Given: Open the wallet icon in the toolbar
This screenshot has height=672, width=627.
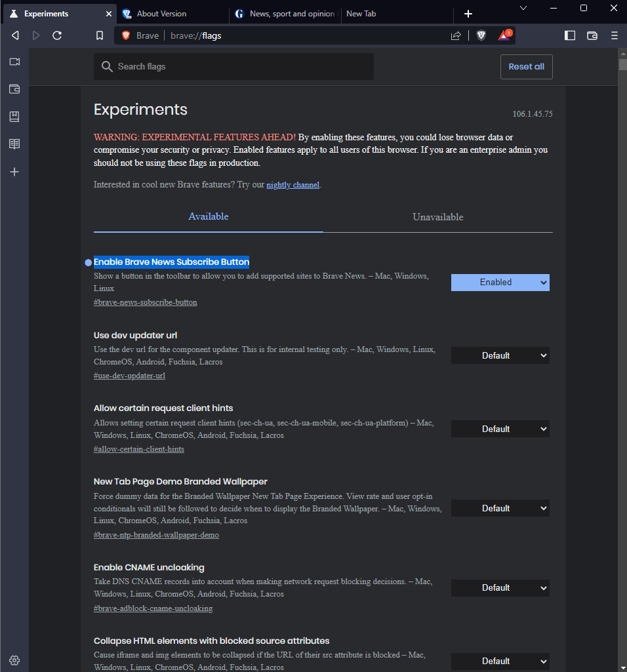Looking at the screenshot, I should 592,35.
